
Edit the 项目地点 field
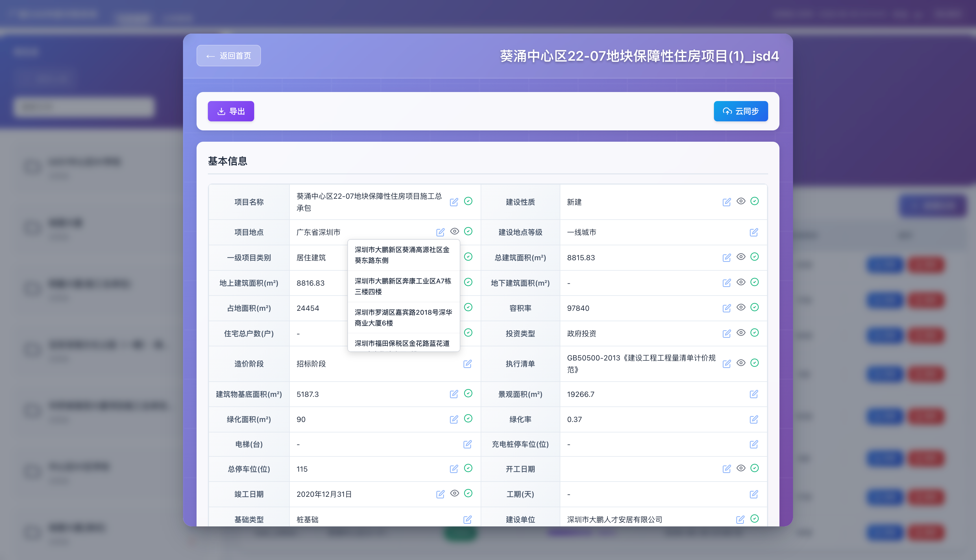point(441,232)
